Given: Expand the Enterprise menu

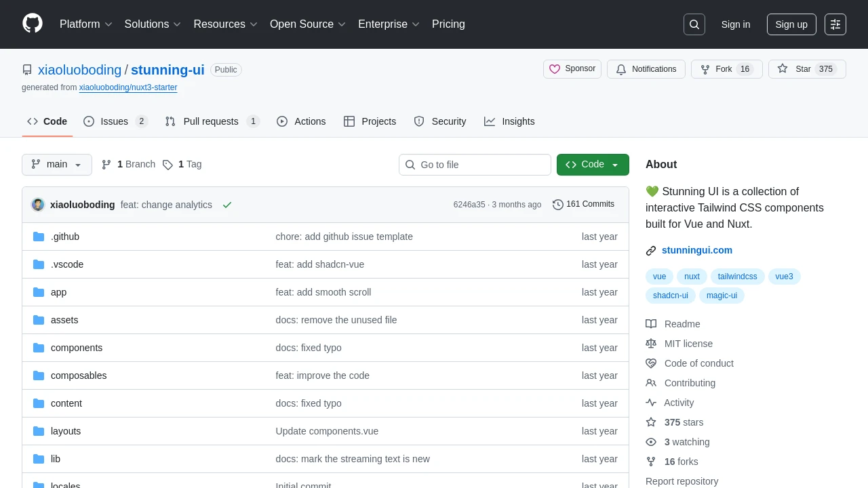Looking at the screenshot, I should pyautogui.click(x=389, y=24).
